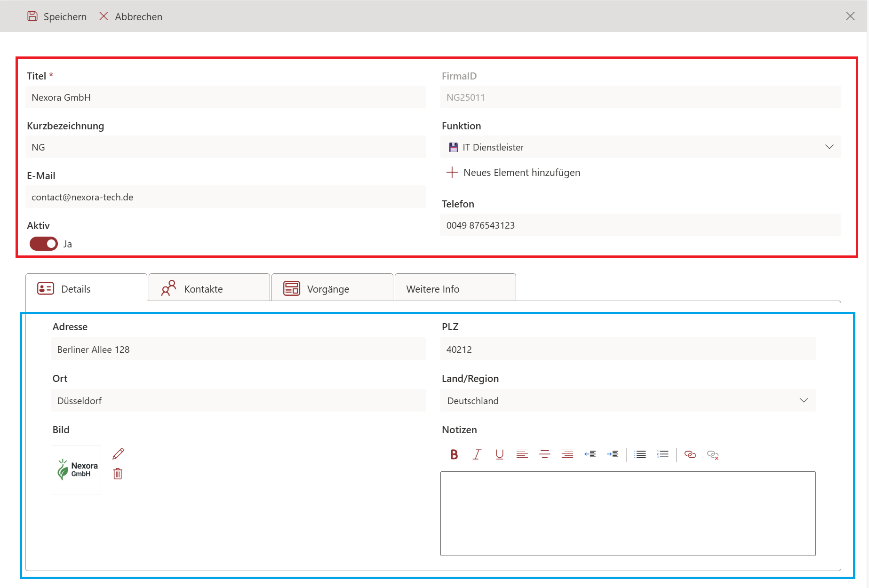This screenshot has height=588, width=869.
Task: Open the Land/Region dropdown
Action: pos(803,401)
